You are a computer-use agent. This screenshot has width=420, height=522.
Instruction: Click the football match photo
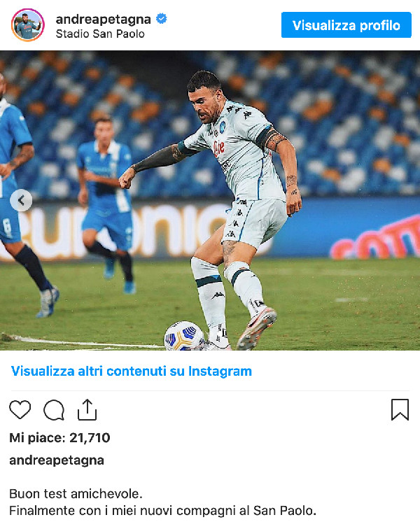210,200
